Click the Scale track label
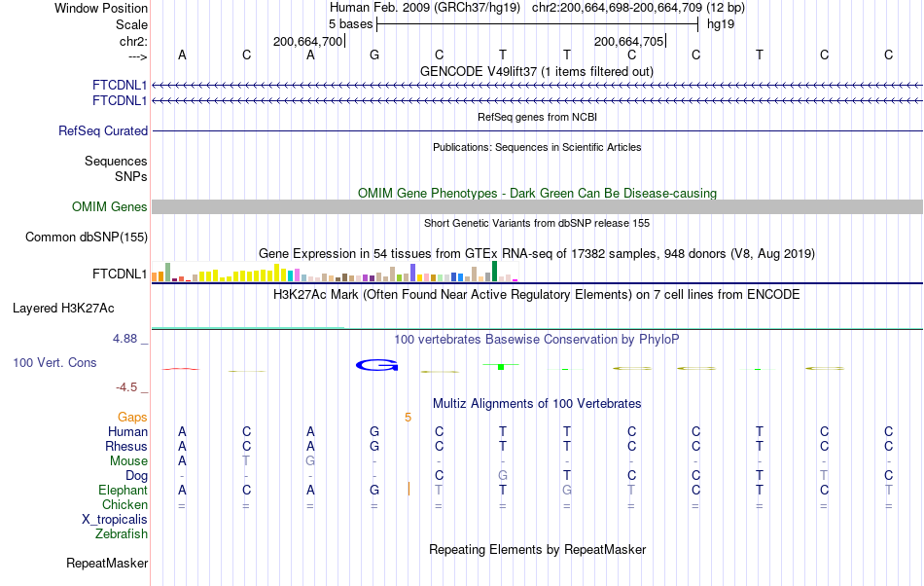The height and width of the screenshot is (586, 924). click(x=131, y=24)
